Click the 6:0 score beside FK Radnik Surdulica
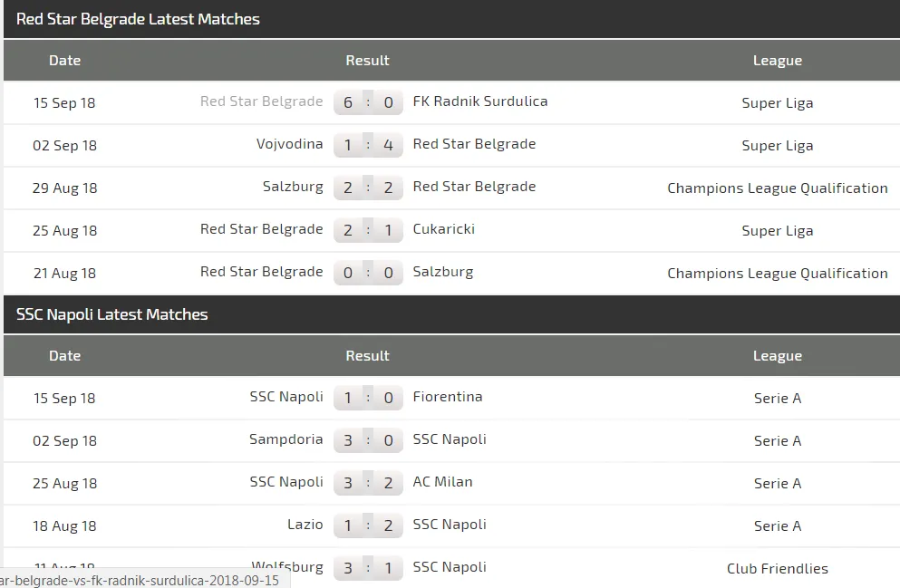 click(368, 102)
